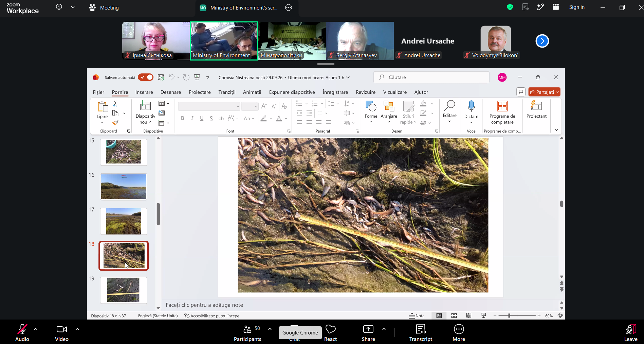Screen dimensions: 644x344
Task: Click the zoom level slider handle
Action: pyautogui.click(x=509, y=316)
